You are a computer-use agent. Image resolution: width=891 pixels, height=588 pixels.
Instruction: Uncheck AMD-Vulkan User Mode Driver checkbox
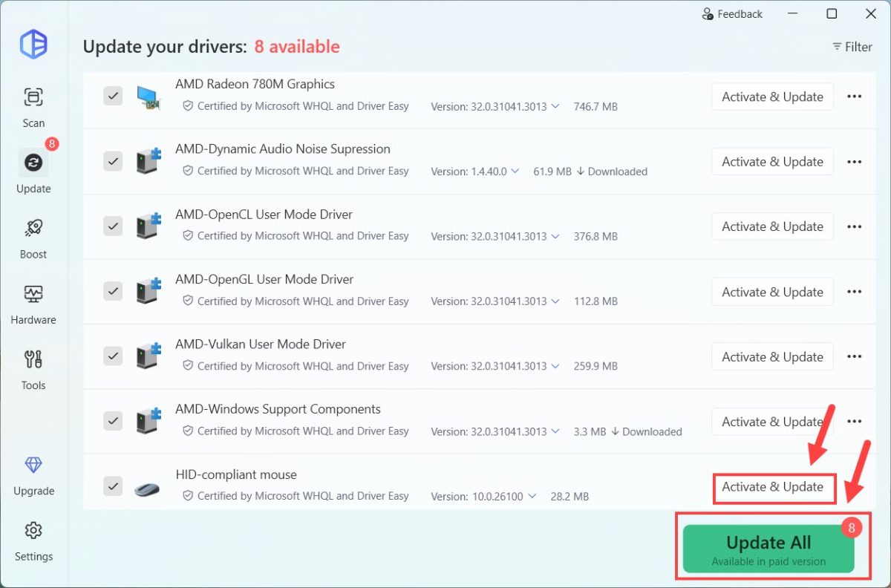point(113,356)
